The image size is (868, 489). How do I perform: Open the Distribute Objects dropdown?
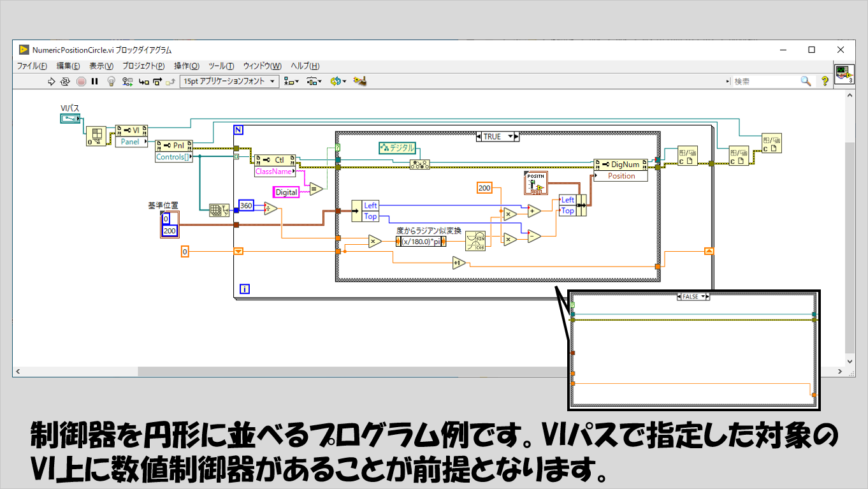click(314, 82)
